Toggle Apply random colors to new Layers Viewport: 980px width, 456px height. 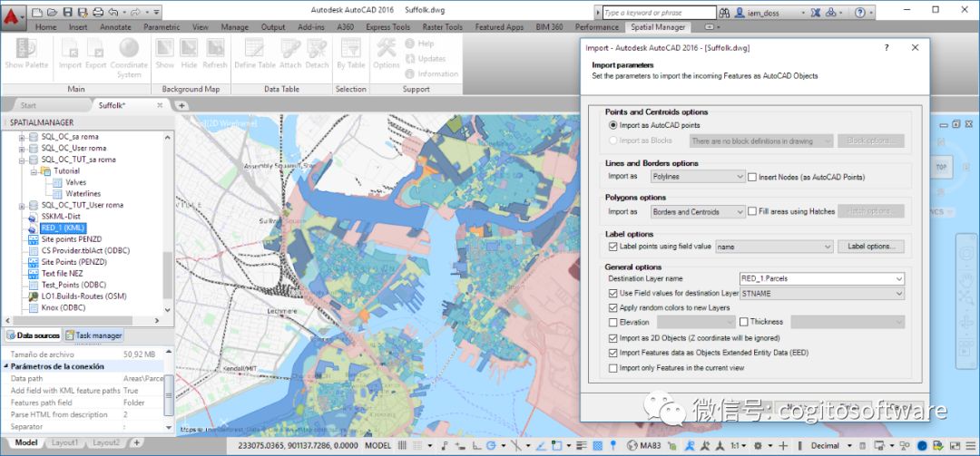point(612,308)
